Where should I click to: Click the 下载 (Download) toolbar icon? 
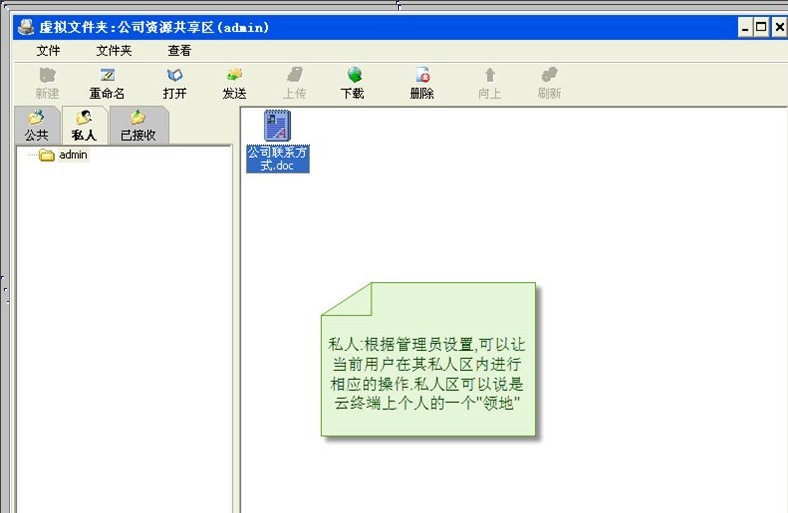(x=353, y=76)
